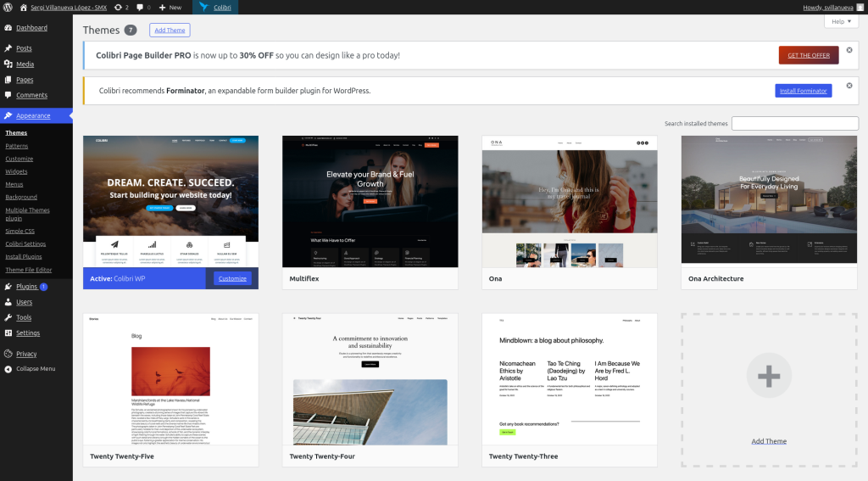868x481 pixels.
Task: Click the WordPress logo icon
Action: 8,7
